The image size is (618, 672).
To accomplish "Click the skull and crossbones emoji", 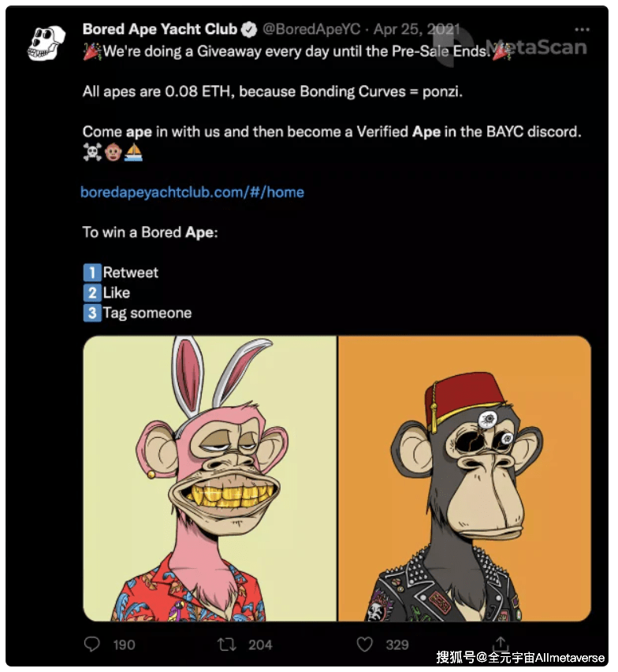I will 92,152.
